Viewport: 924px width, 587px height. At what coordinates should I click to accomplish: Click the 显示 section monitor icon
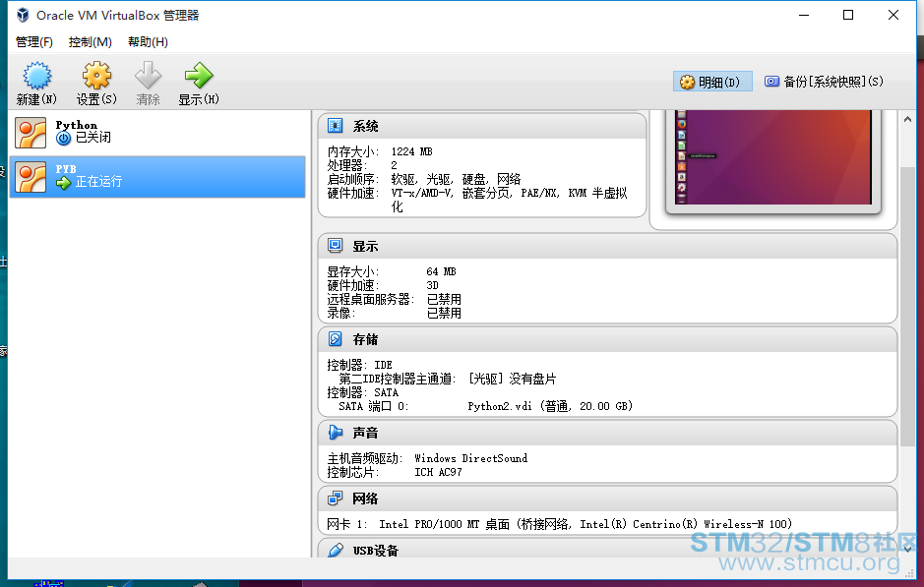(x=336, y=246)
